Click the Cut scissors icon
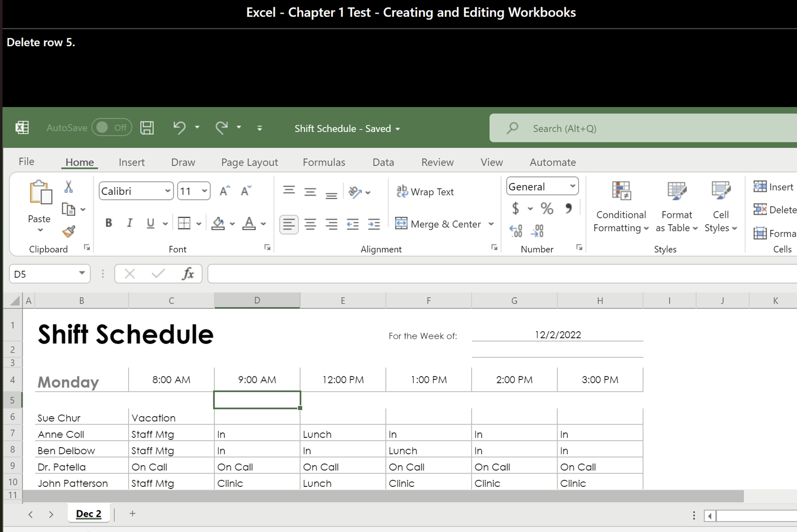 click(69, 186)
